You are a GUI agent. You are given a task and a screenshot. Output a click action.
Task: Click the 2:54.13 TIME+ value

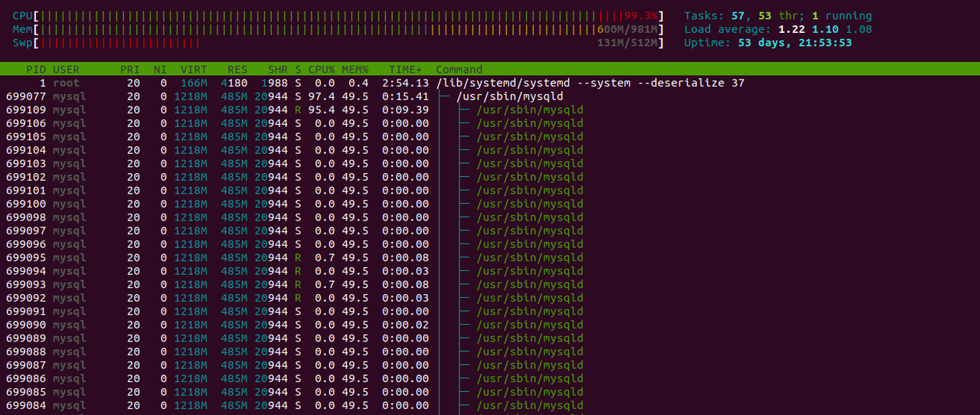coord(406,83)
